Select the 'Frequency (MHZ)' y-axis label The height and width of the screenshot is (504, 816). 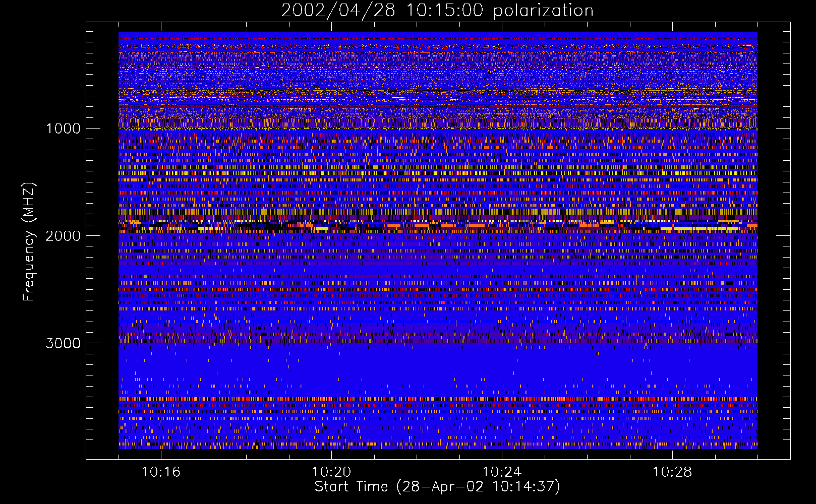pos(29,242)
